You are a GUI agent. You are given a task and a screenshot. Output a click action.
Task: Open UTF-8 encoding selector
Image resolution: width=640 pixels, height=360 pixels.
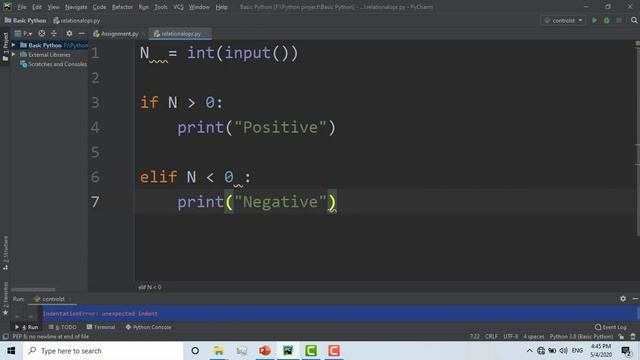coord(511,337)
